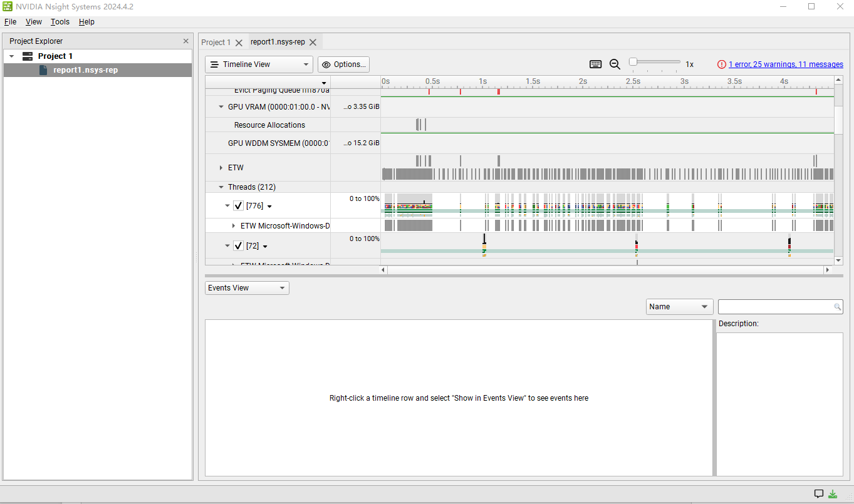Click the horizontal scrollbar right arrow
The height and width of the screenshot is (504, 854).
tap(827, 270)
